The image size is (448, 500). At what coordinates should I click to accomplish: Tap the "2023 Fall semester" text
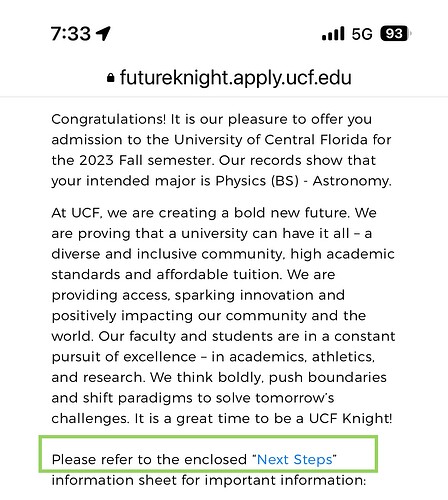point(145,160)
